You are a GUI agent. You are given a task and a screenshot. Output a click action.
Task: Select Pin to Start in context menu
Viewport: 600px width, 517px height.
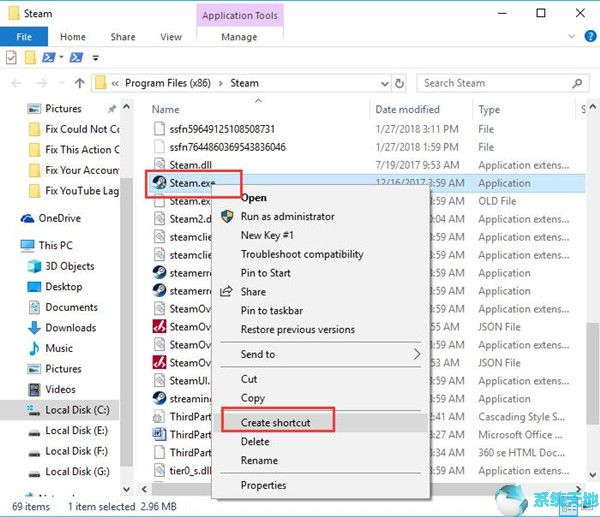[266, 273]
